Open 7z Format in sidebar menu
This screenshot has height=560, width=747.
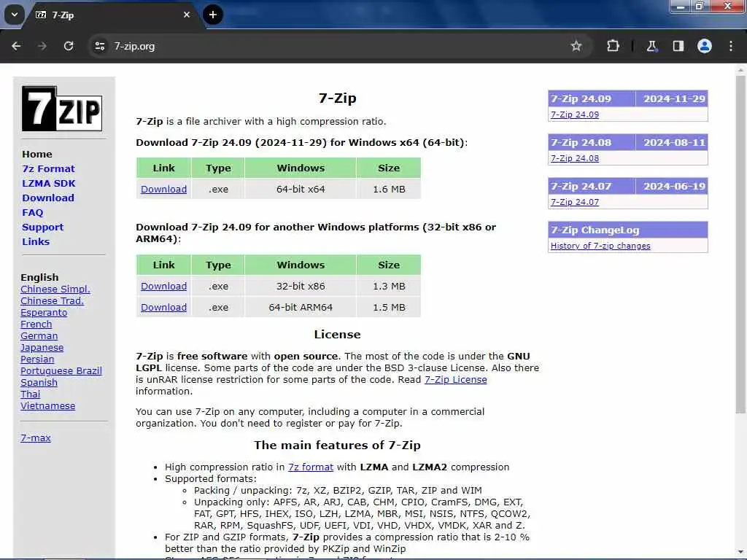[x=49, y=168]
